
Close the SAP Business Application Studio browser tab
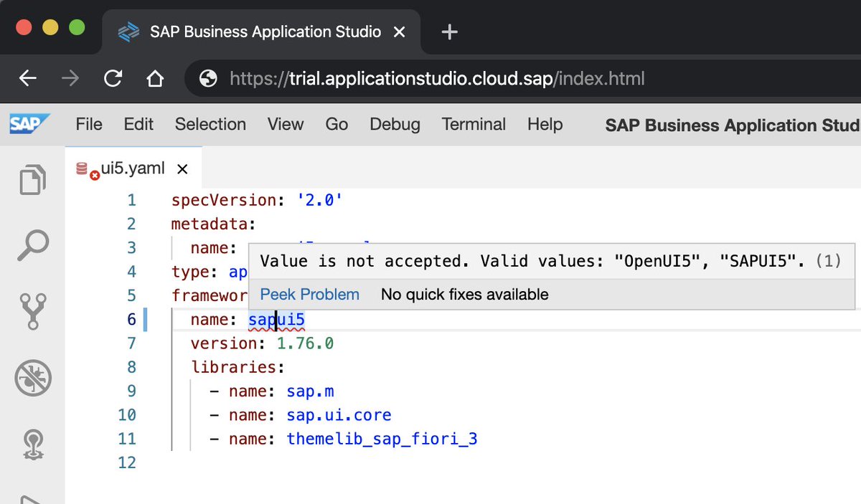point(400,32)
